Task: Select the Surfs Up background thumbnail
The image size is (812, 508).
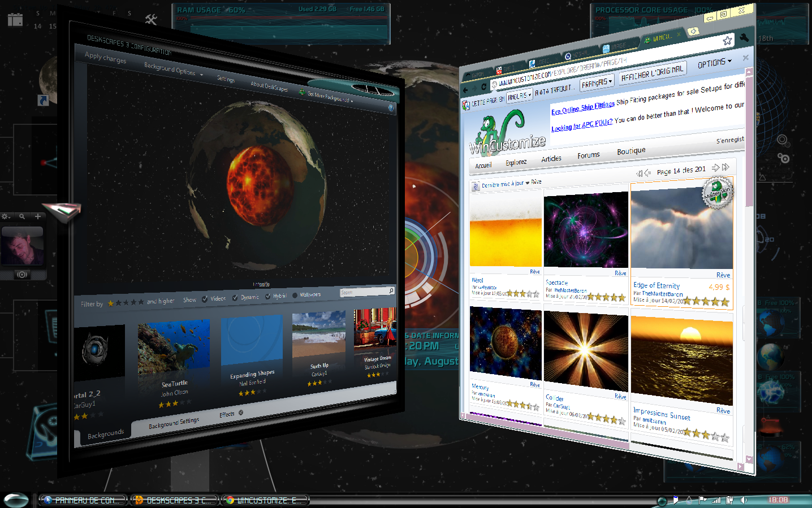Action: (x=319, y=334)
